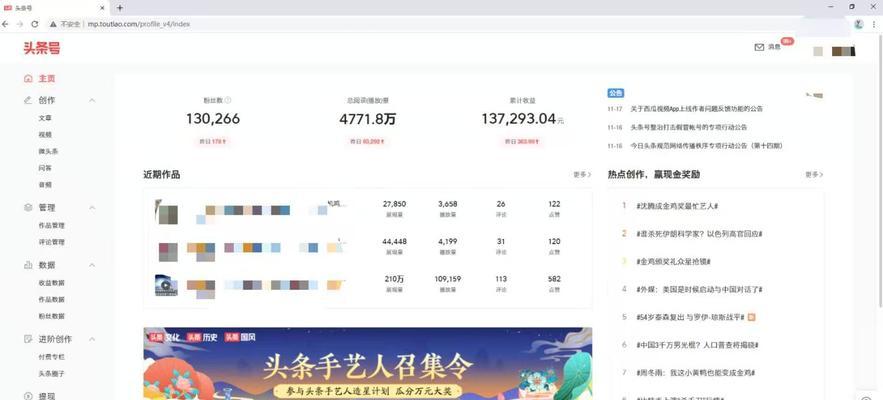Screen dimensions: 883x400
Task: Collapse the 数据 section chevron
Action: 92,265
